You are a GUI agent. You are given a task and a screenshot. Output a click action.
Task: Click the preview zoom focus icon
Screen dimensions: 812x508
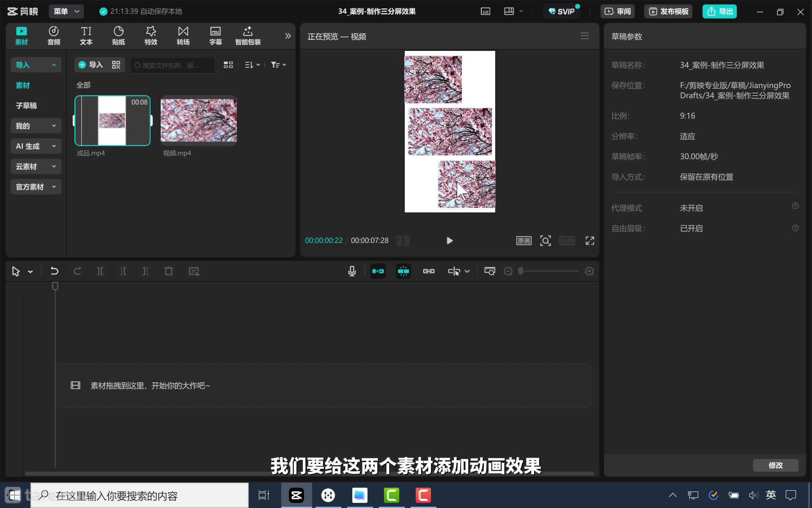[x=546, y=241]
